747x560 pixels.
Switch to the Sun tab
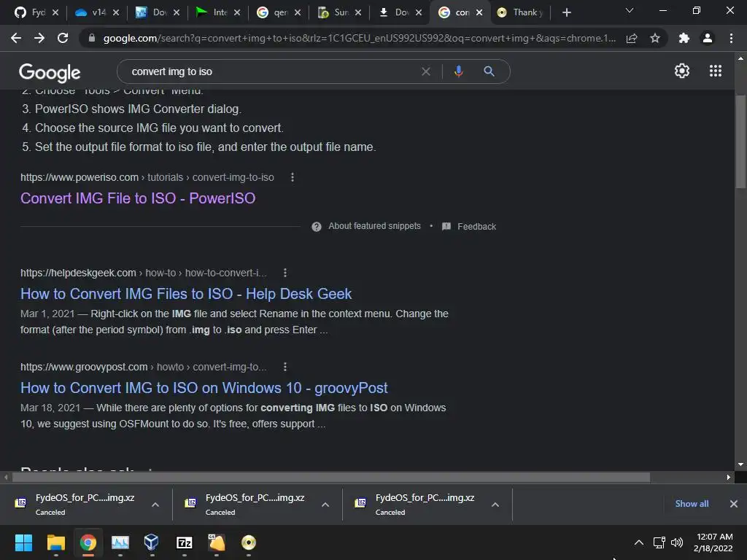pos(333,12)
